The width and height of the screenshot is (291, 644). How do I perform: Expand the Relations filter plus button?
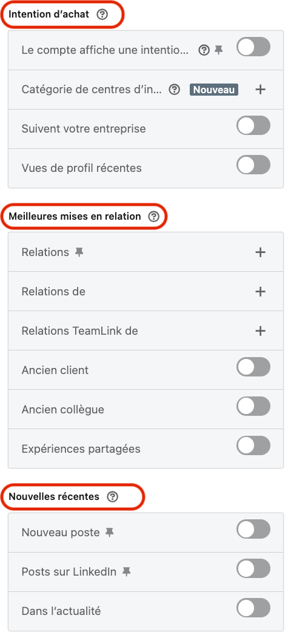pyautogui.click(x=260, y=252)
